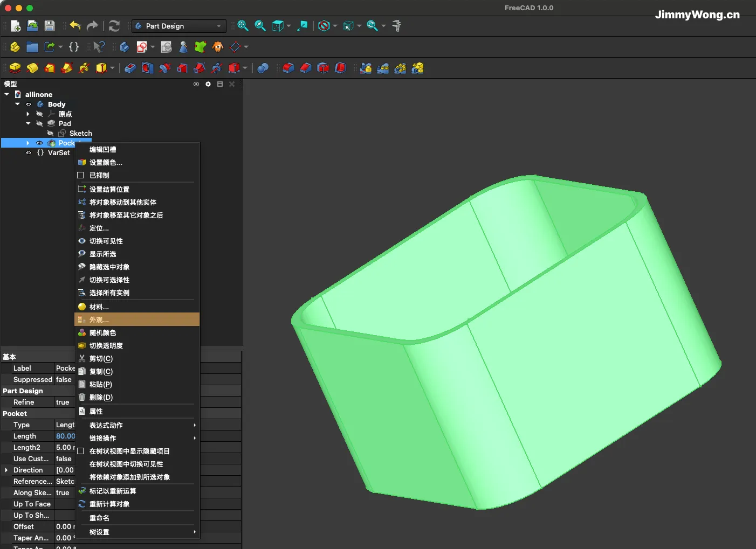
Task: Show the hidden Sketch via its eye icon
Action: (x=50, y=134)
